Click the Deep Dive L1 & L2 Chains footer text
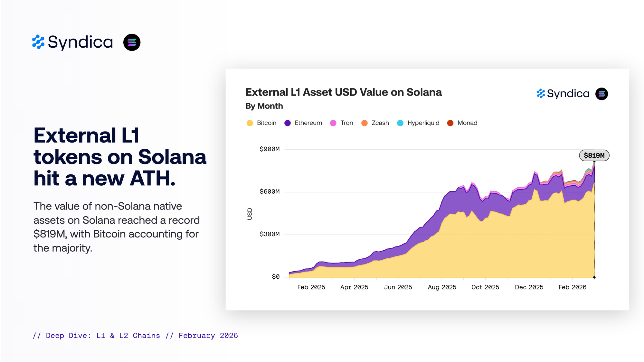Screen dimensions: 644x362 (x=135, y=336)
